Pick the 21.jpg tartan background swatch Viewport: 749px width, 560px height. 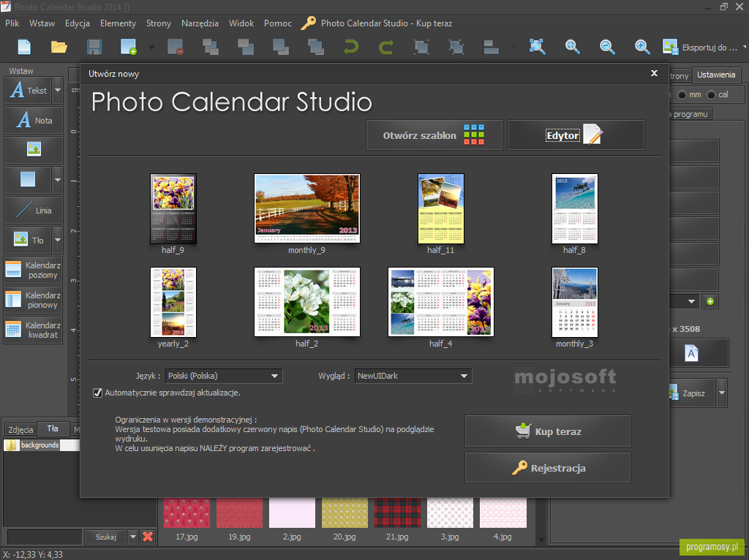(x=397, y=512)
